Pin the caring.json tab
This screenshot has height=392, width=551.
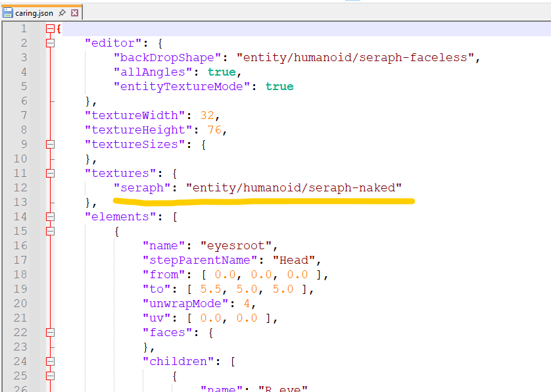pyautogui.click(x=62, y=12)
